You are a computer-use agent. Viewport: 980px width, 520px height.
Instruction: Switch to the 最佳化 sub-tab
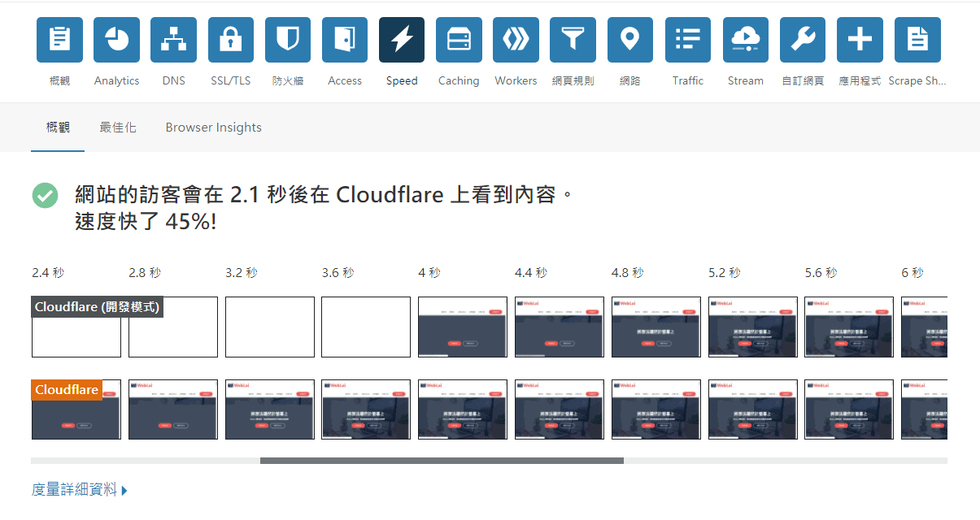(118, 128)
